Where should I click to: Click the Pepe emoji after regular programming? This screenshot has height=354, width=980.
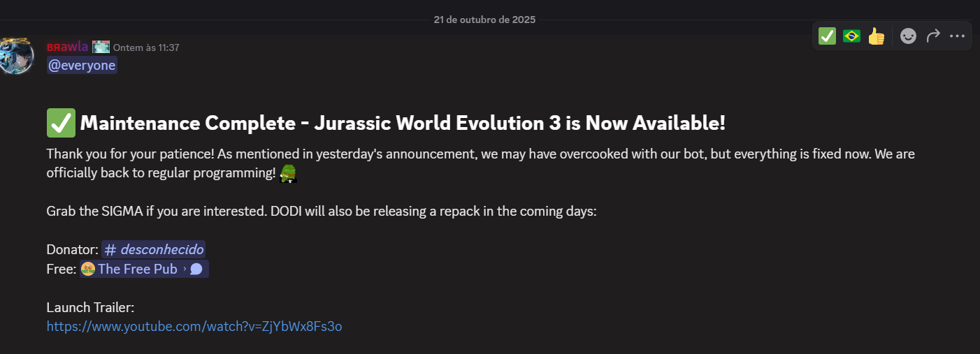[x=289, y=174]
